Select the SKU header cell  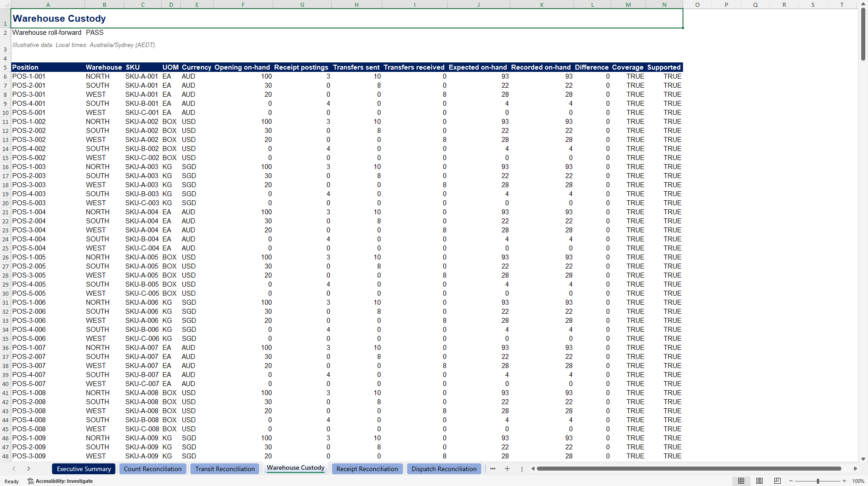pyautogui.click(x=142, y=67)
